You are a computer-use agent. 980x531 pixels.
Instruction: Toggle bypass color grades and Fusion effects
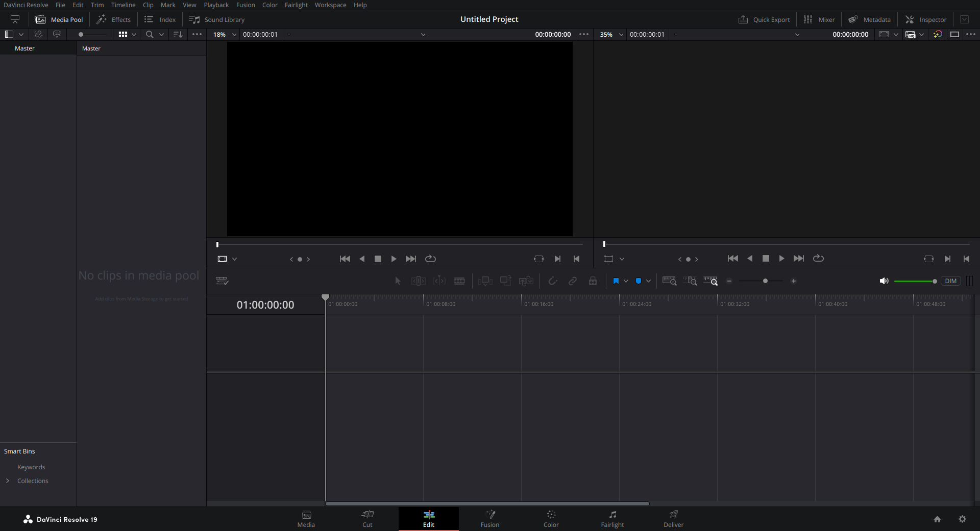[x=938, y=34]
